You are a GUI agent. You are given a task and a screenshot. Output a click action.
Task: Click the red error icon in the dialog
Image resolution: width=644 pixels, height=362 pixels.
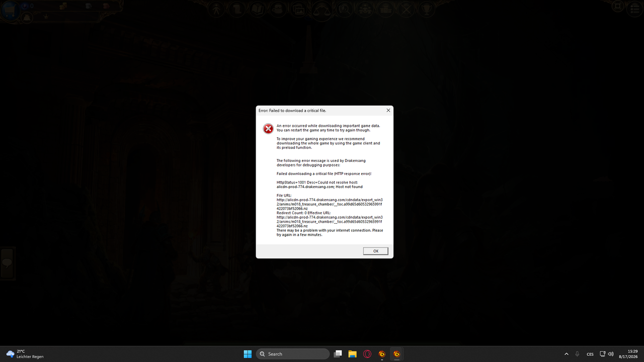268,129
